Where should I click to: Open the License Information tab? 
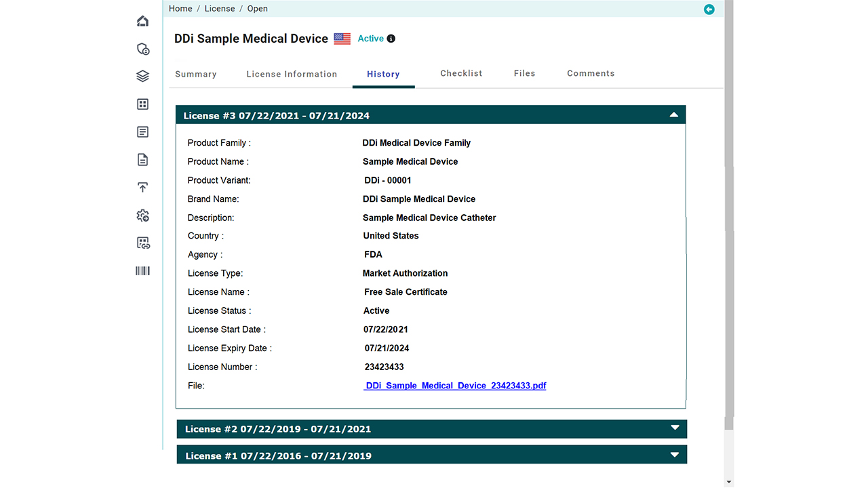coord(292,74)
